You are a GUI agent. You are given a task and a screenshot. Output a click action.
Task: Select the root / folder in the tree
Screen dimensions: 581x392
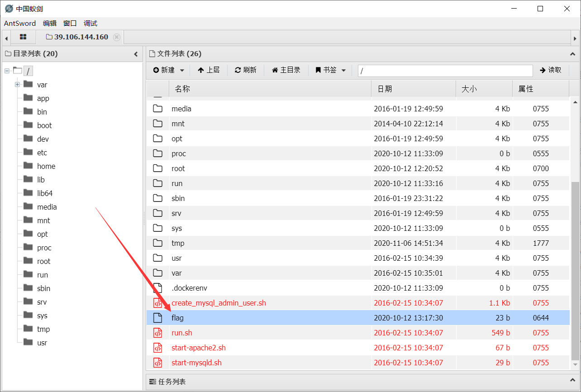[28, 71]
